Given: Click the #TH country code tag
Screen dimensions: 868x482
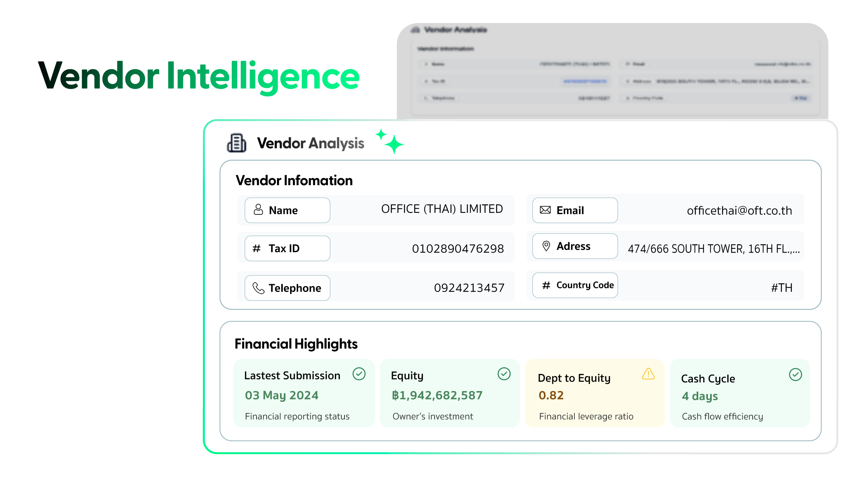Looking at the screenshot, I should pyautogui.click(x=781, y=287).
